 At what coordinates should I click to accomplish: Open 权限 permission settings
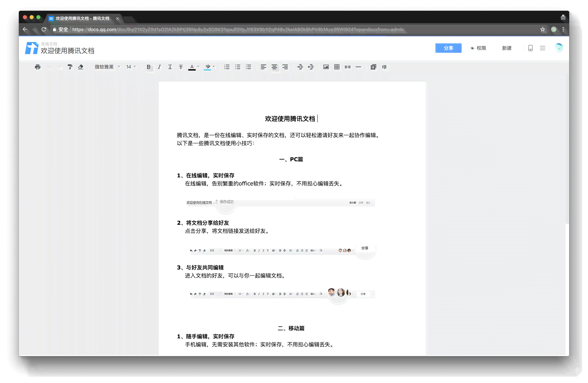pyautogui.click(x=478, y=48)
